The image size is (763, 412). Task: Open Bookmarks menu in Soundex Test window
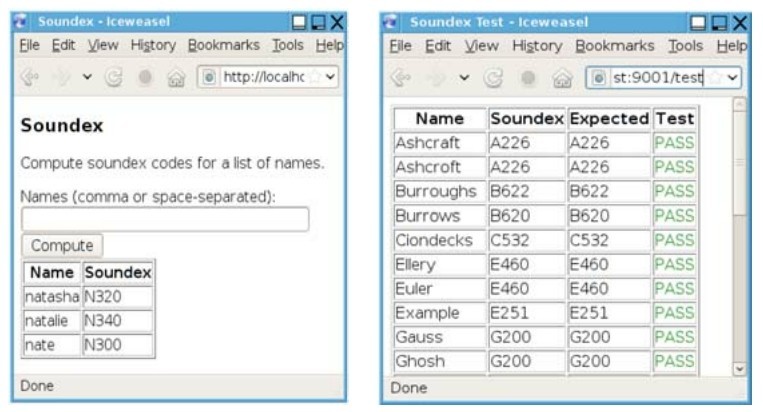[x=615, y=46]
